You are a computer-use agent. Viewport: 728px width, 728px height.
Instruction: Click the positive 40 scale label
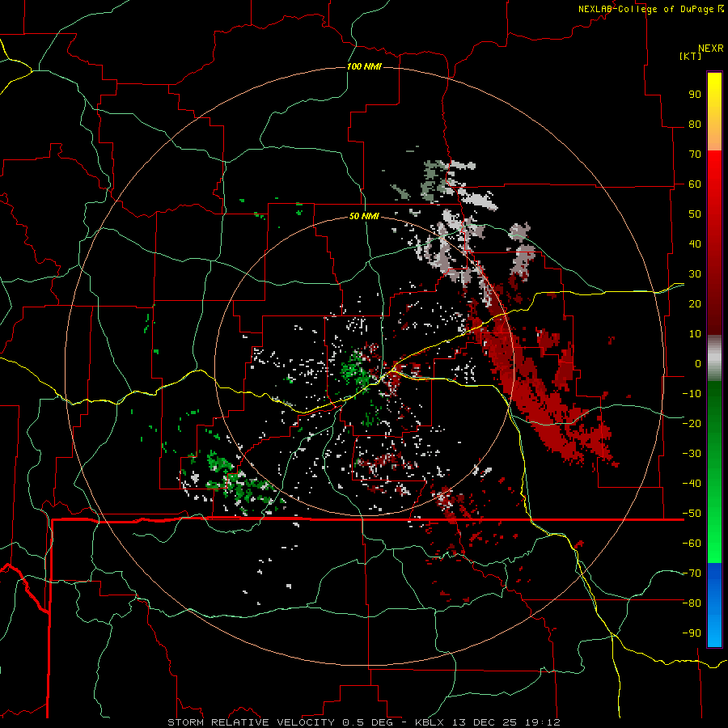pyautogui.click(x=695, y=244)
